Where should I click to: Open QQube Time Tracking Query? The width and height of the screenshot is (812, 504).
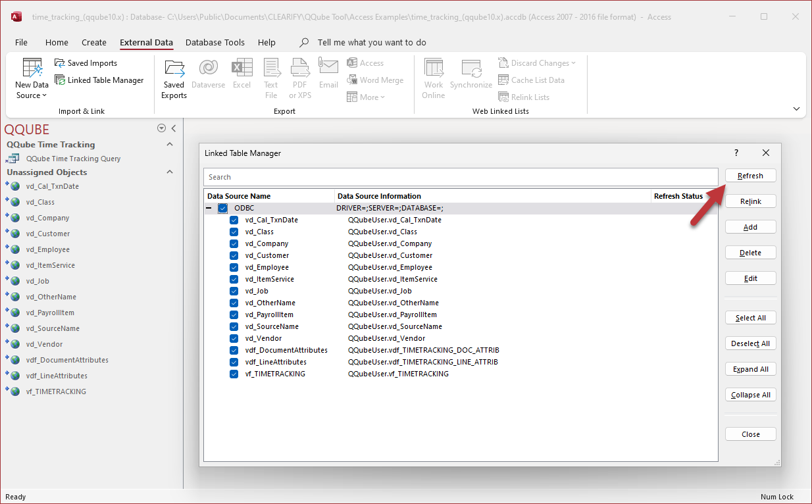pos(73,159)
